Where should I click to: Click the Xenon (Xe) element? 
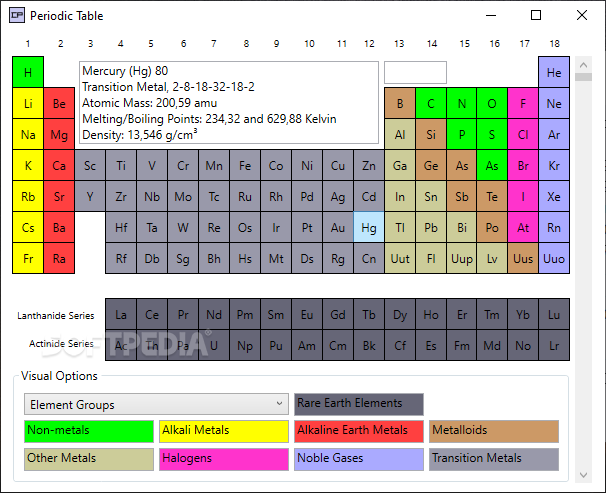tap(554, 196)
